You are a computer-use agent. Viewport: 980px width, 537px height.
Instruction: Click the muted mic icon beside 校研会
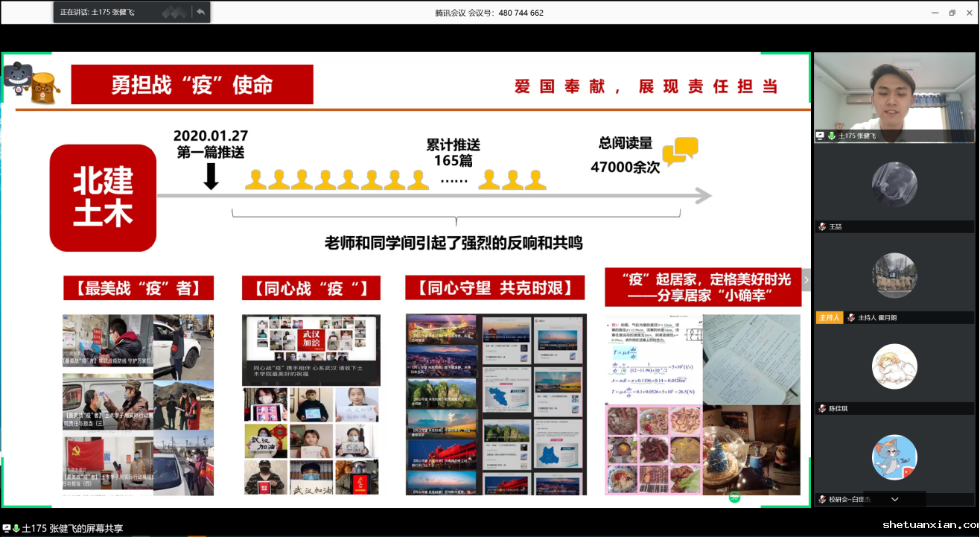[x=822, y=499]
